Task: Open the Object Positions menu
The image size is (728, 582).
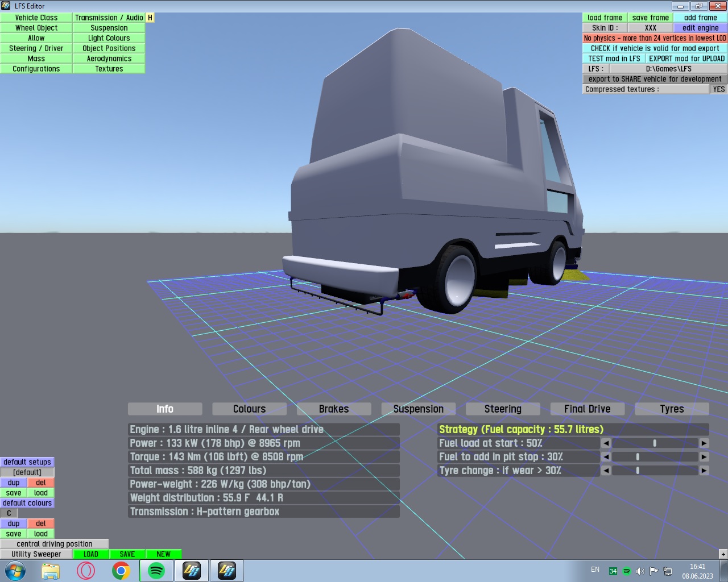Action: click(109, 48)
